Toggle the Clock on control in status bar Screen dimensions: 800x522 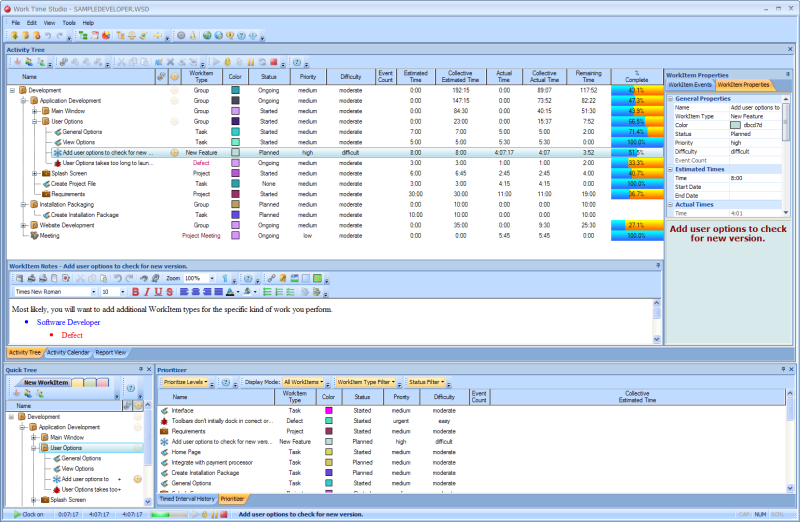coord(27,514)
